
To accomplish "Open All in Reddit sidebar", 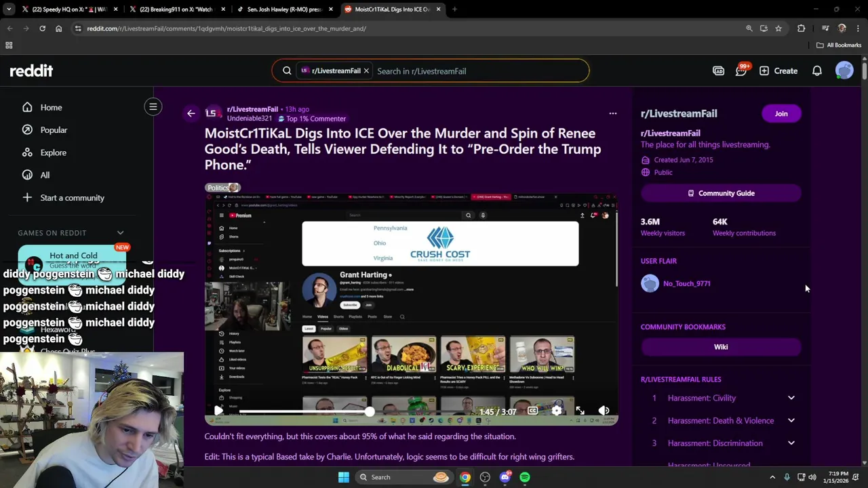I will click(45, 175).
